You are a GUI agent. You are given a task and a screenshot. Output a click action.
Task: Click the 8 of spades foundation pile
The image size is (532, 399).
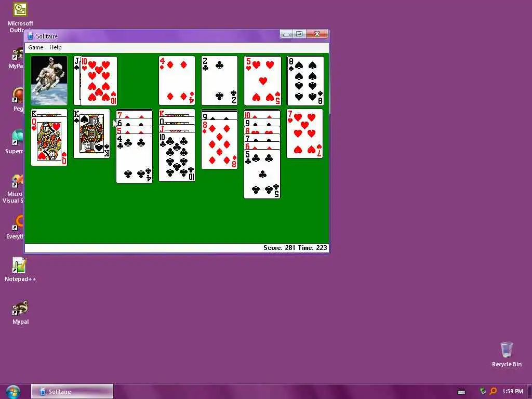[x=305, y=81]
